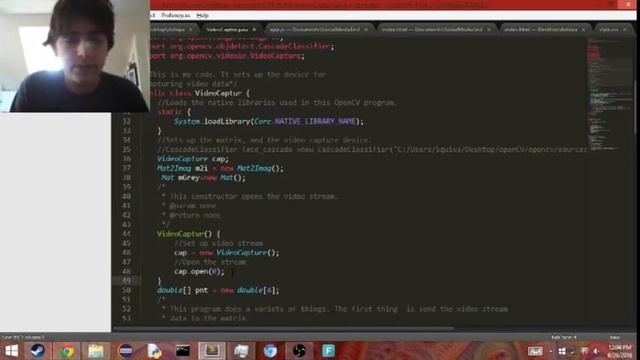Image resolution: width=640 pixels, height=360 pixels.
Task: Open Steam from the taskbar
Action: pyautogui.click(x=38, y=351)
